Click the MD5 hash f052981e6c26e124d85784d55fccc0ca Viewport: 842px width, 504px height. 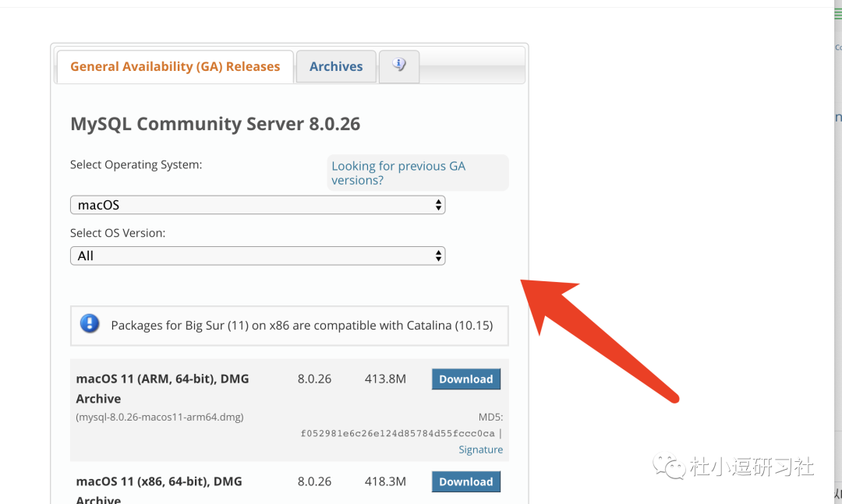coord(398,433)
